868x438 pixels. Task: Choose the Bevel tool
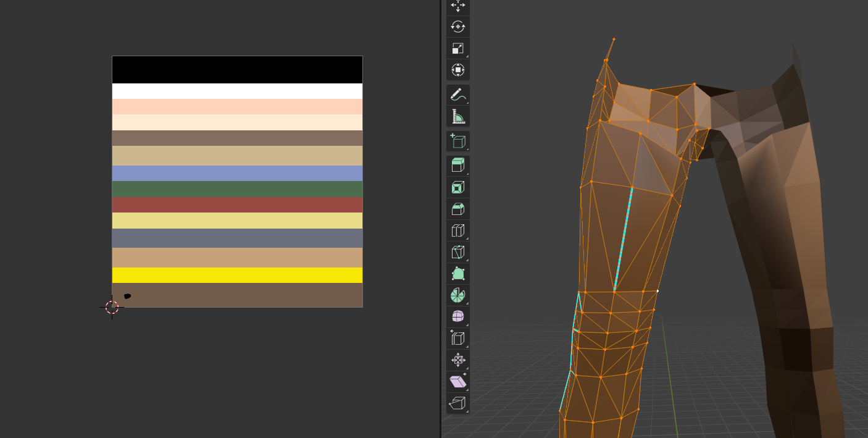tap(457, 209)
